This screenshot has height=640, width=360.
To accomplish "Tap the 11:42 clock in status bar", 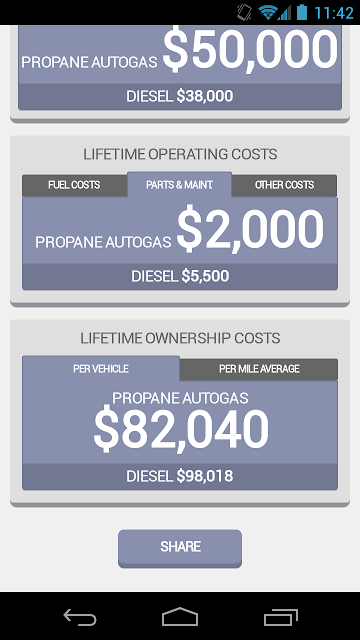I will (x=334, y=13).
